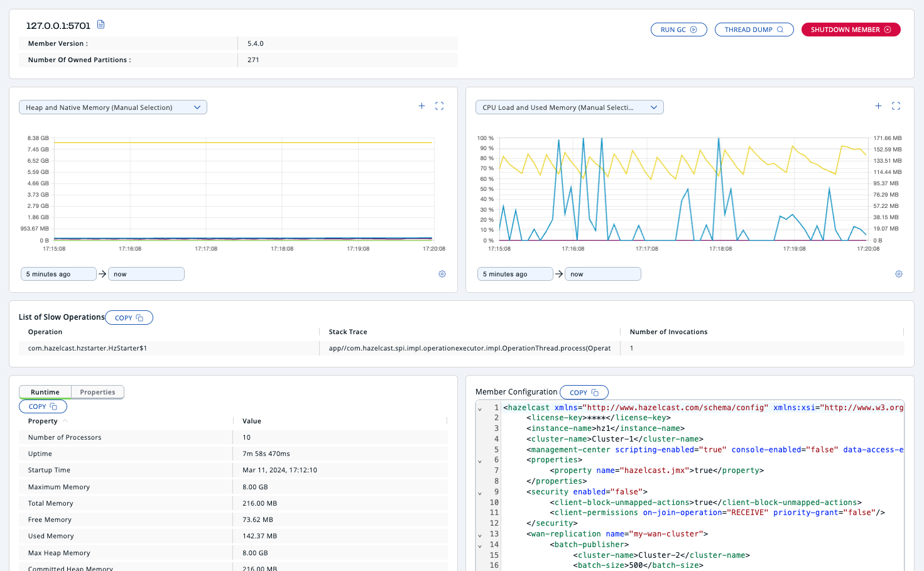Image resolution: width=924 pixels, height=571 pixels.
Task: Maximize the CPU Load chart to fullscreen
Action: click(x=896, y=106)
